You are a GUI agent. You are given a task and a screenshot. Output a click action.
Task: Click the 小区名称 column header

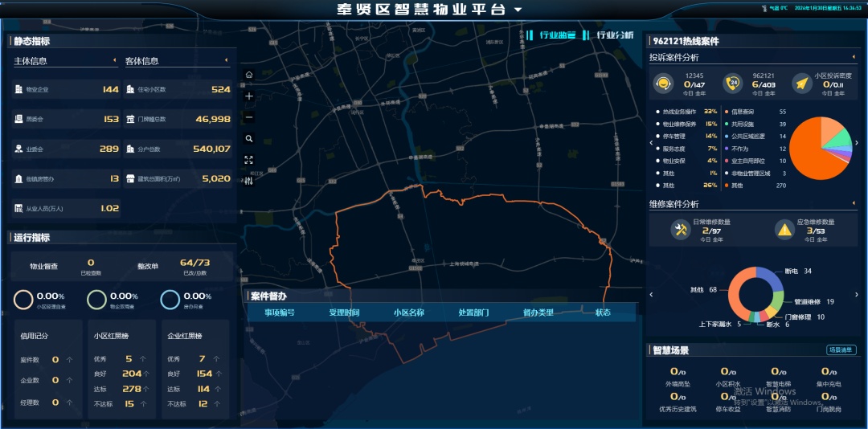point(408,313)
